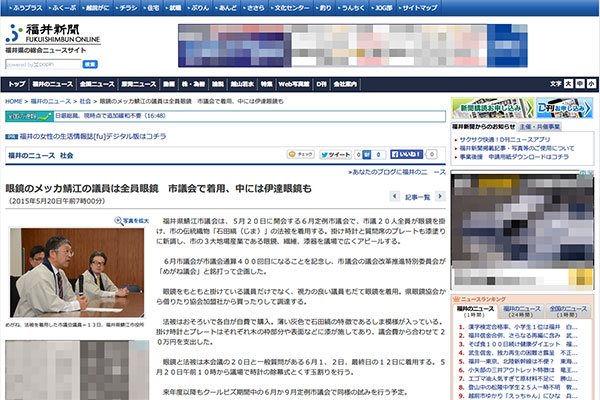Open the 住宅 top-bar link

(152, 8)
